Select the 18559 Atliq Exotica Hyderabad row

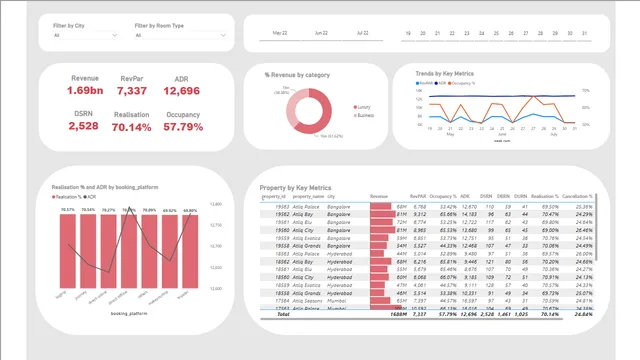click(427, 285)
